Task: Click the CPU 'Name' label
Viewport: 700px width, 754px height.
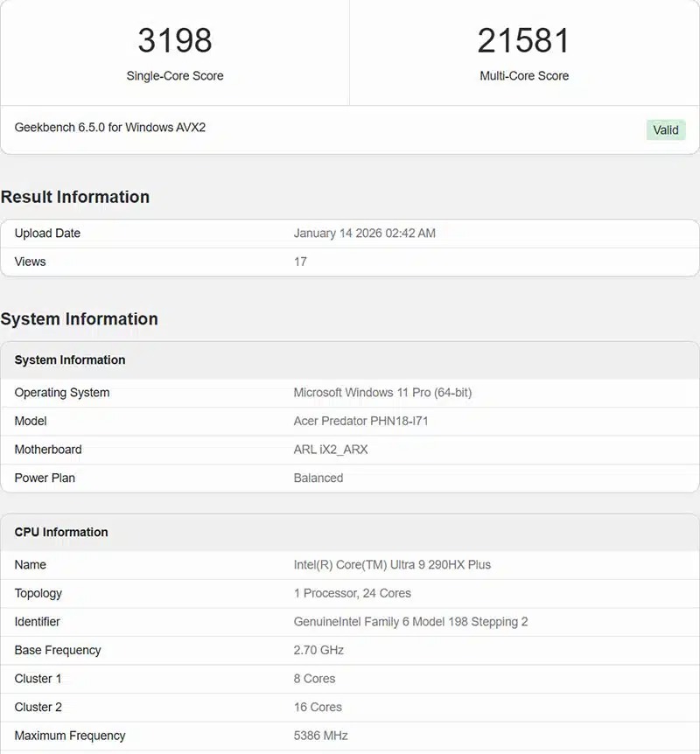Action: pyautogui.click(x=31, y=564)
